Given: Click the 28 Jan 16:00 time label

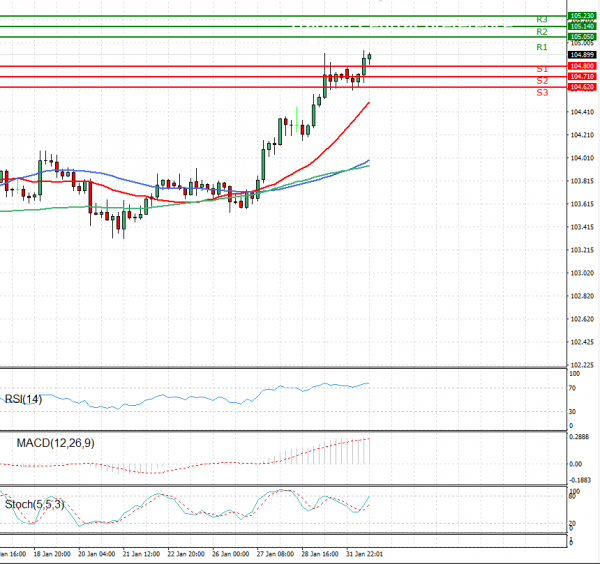Looking at the screenshot, I should point(320,554).
